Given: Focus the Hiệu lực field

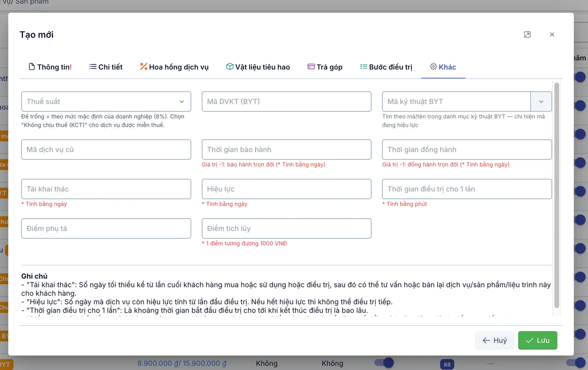Looking at the screenshot, I should [287, 189].
